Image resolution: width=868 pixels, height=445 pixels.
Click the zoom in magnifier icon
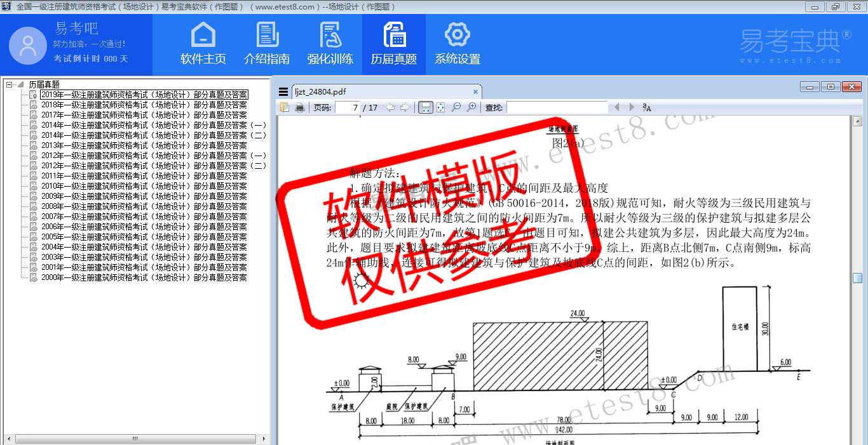(471, 108)
